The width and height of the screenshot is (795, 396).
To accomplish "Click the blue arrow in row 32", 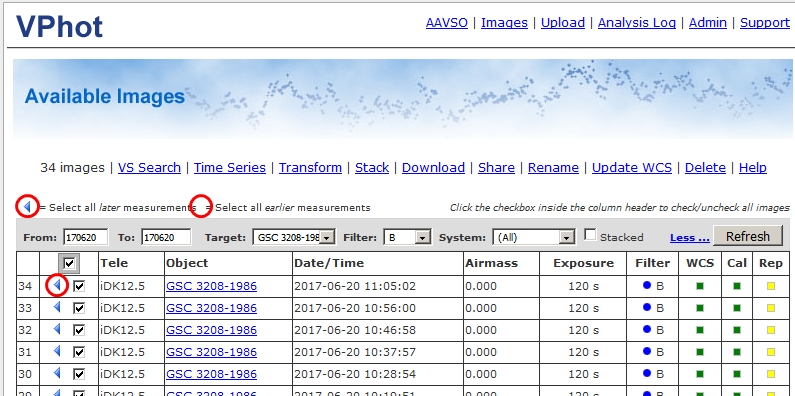I will click(57, 330).
